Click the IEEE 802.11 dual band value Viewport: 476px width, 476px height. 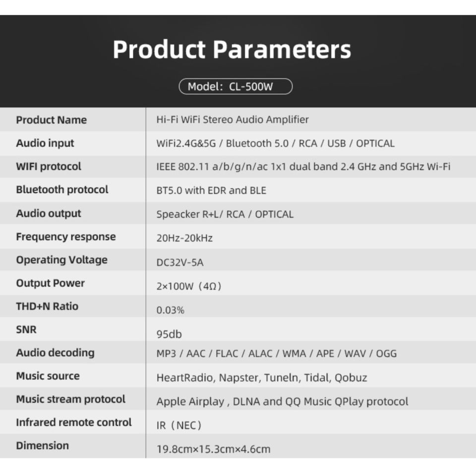point(303,167)
